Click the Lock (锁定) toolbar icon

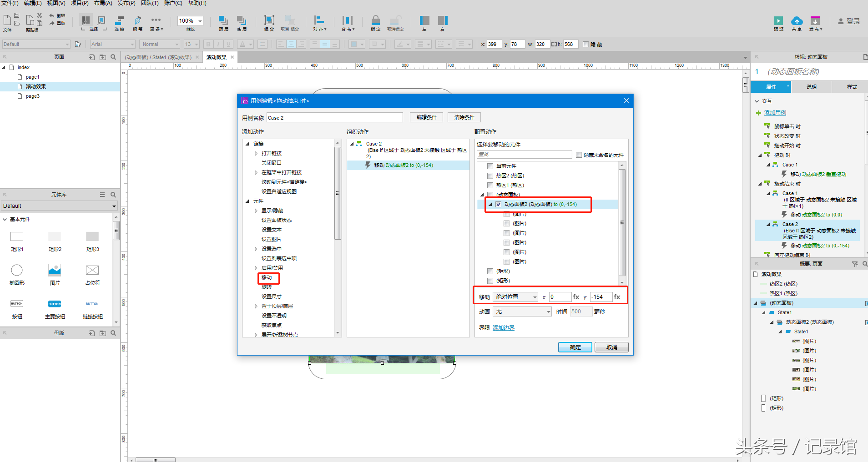pyautogui.click(x=375, y=20)
